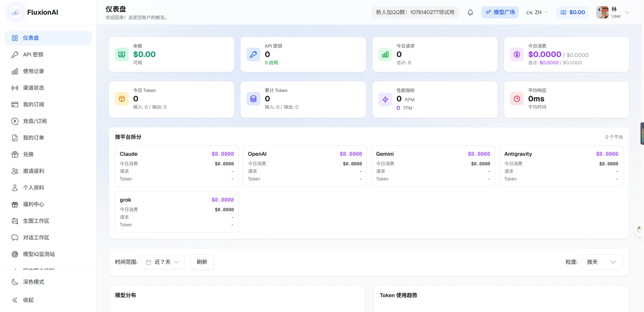Click the lightning icon in 性能指标 card

coord(385,99)
